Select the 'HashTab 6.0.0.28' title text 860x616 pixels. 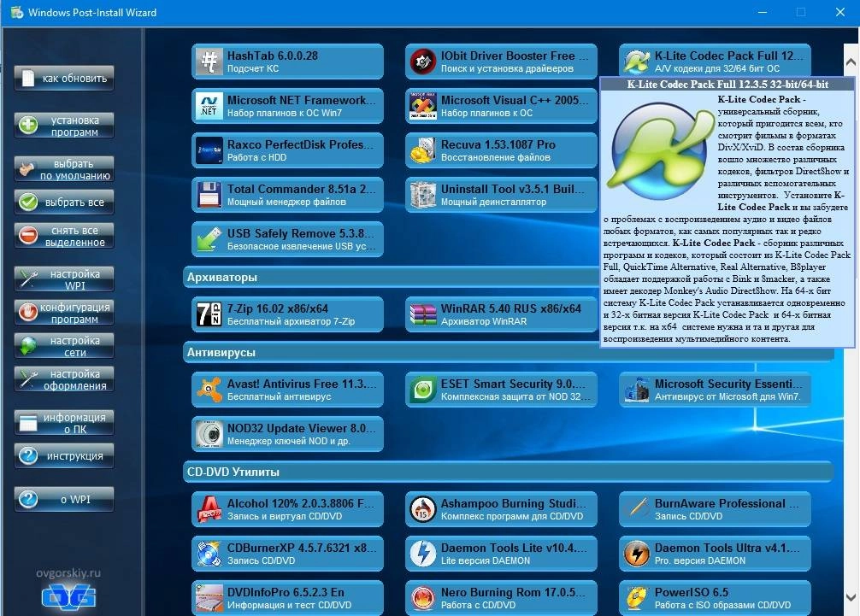click(x=273, y=56)
